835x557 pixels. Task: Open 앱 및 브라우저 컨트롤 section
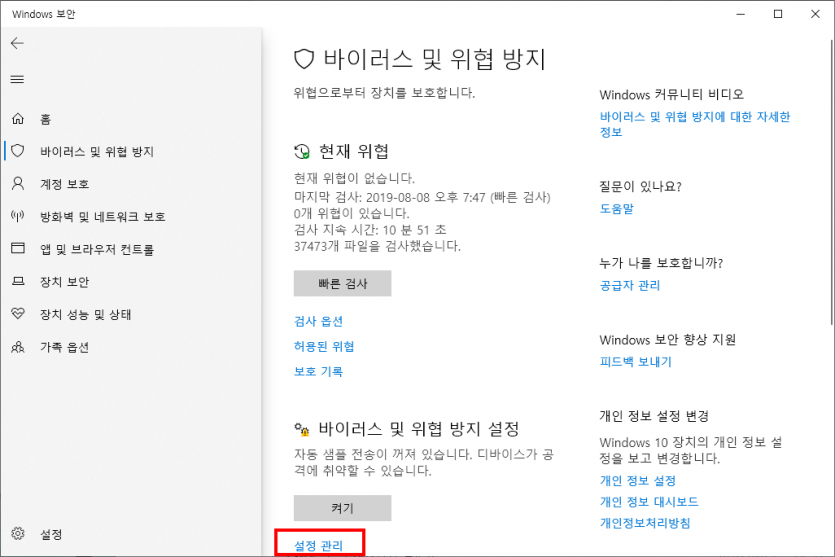pyautogui.click(x=97, y=249)
